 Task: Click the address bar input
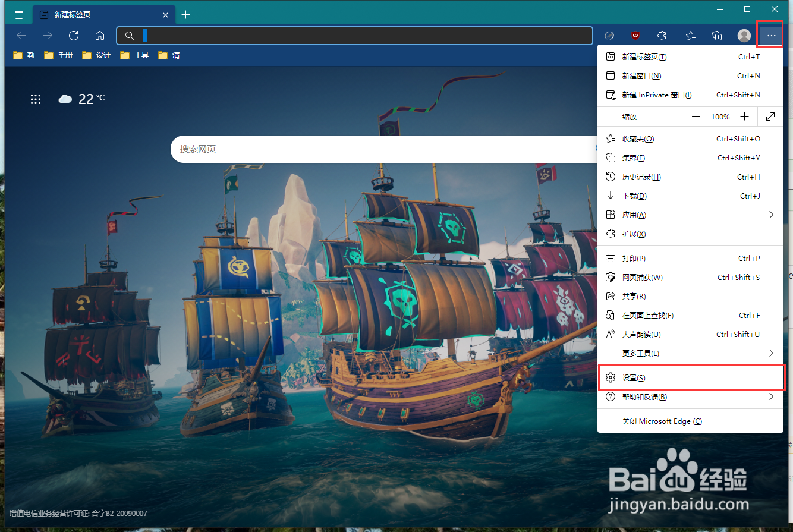click(x=355, y=36)
